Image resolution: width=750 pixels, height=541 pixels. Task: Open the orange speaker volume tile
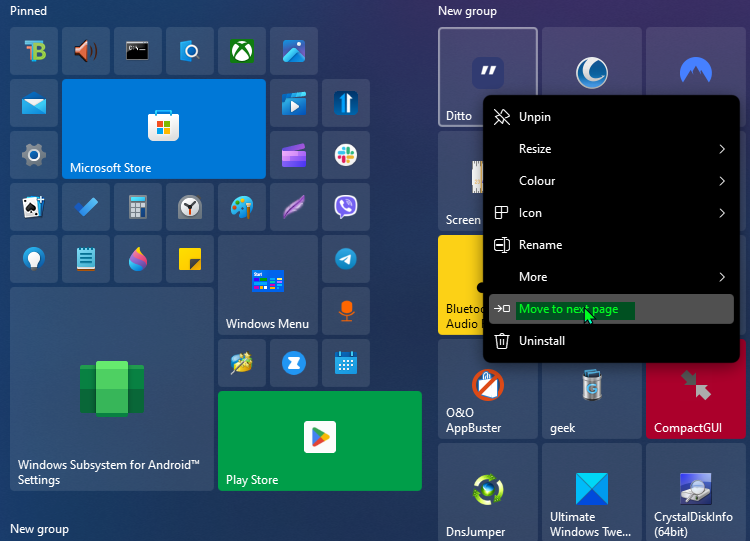(86, 51)
